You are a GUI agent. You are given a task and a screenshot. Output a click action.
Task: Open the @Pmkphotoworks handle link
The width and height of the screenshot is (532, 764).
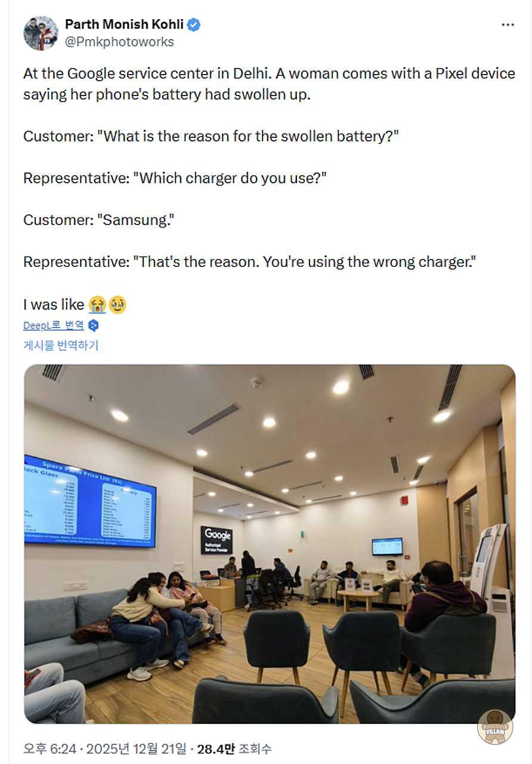(119, 42)
